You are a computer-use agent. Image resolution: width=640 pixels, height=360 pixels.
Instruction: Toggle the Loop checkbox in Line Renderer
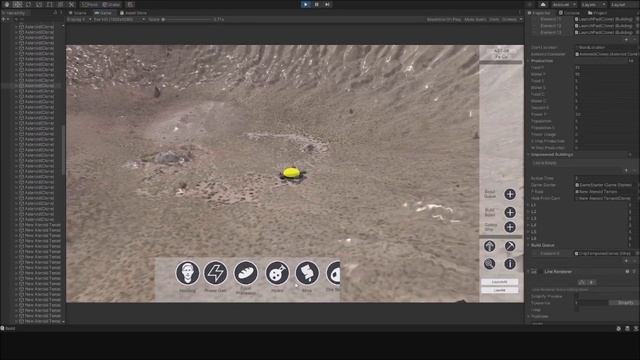(x=577, y=310)
